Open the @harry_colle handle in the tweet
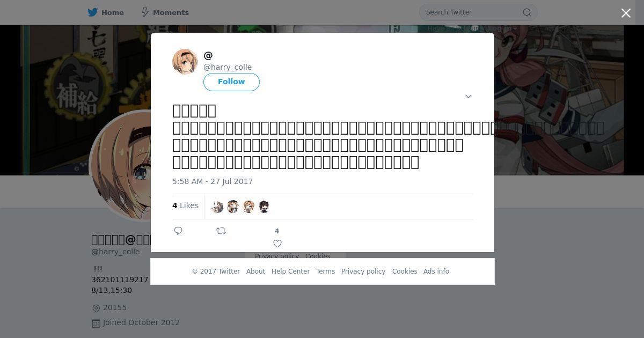The height and width of the screenshot is (338, 644). coord(228,67)
